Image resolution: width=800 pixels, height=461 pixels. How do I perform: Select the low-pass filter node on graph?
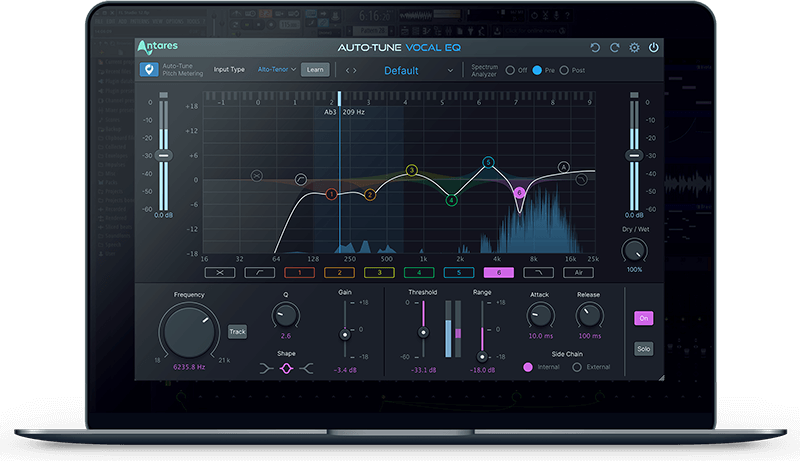(581, 180)
